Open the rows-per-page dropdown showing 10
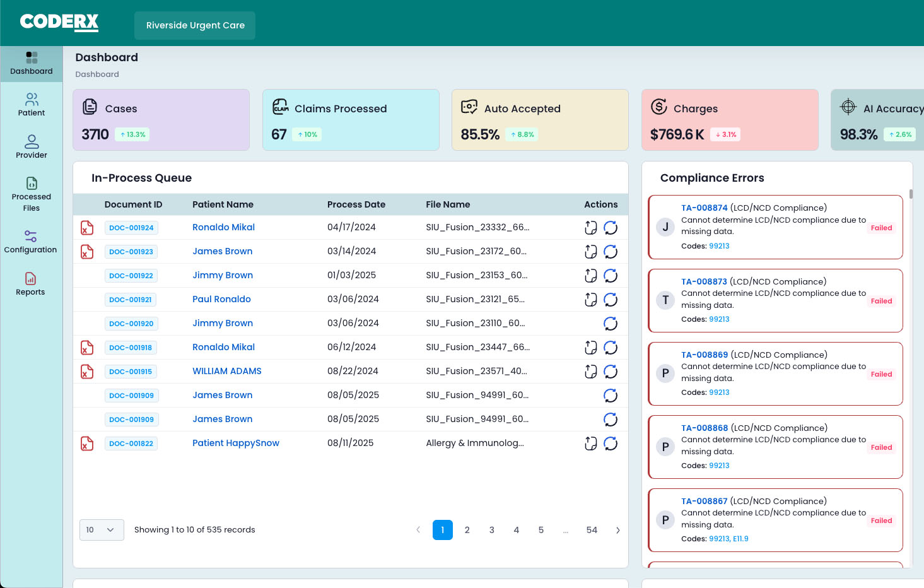Viewport: 924px width, 588px height. (102, 530)
